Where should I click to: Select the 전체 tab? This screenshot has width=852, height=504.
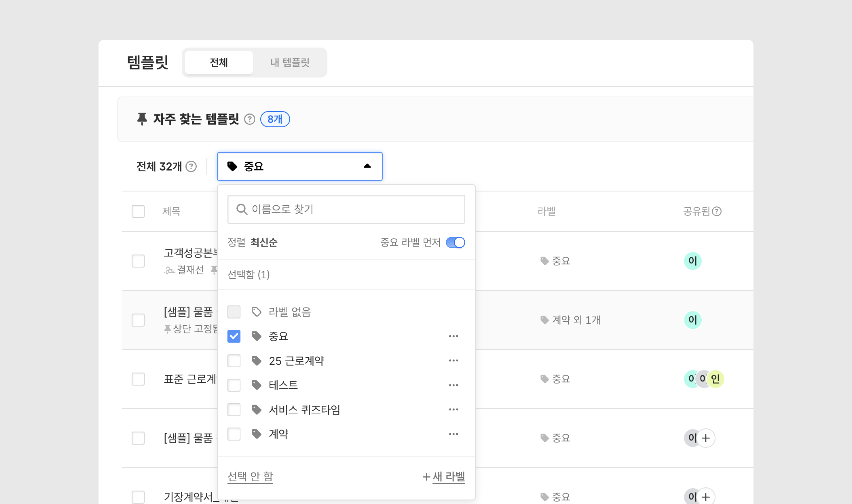point(219,63)
